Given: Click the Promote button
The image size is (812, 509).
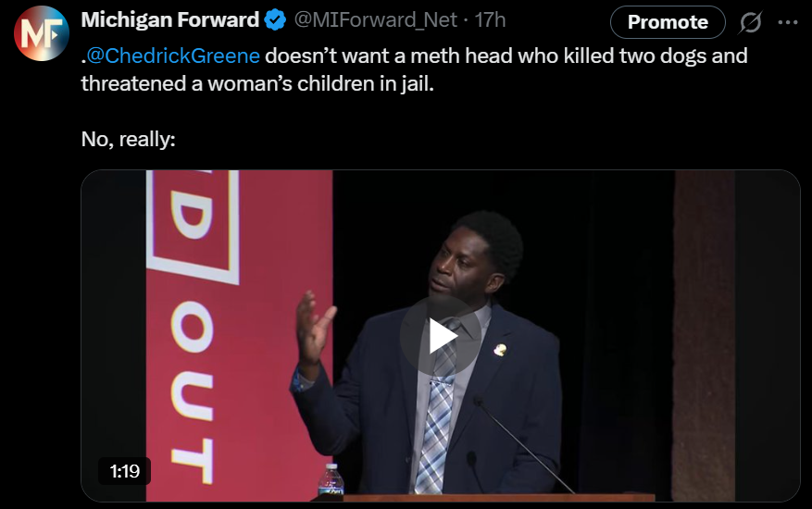Looking at the screenshot, I should 668,22.
